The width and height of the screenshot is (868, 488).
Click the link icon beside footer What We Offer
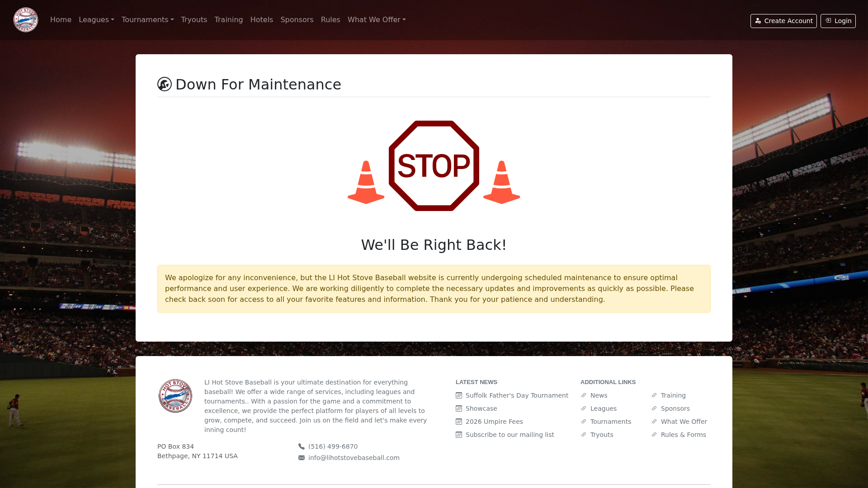(x=654, y=422)
